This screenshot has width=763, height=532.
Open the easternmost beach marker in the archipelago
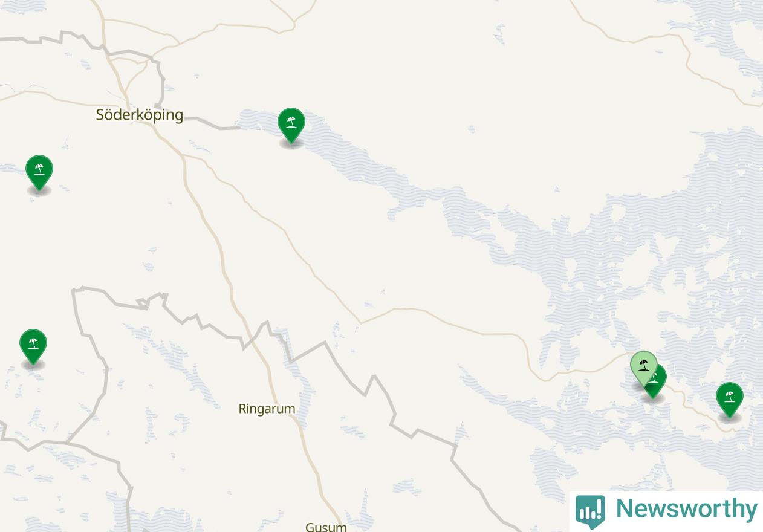click(729, 400)
